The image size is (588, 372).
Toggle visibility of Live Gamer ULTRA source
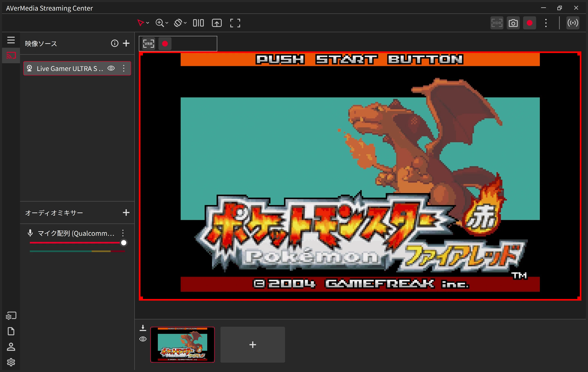(x=111, y=68)
